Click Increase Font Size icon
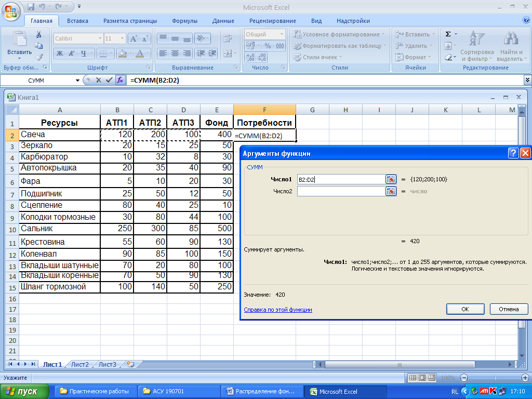Screen dimensions: 532x399 pos(134,38)
